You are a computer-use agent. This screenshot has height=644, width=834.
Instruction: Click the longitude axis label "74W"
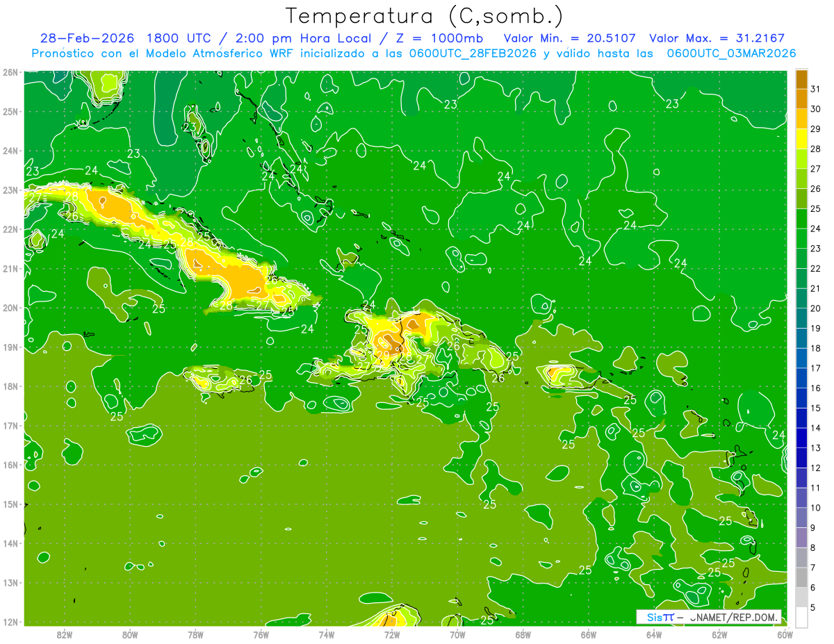327,634
